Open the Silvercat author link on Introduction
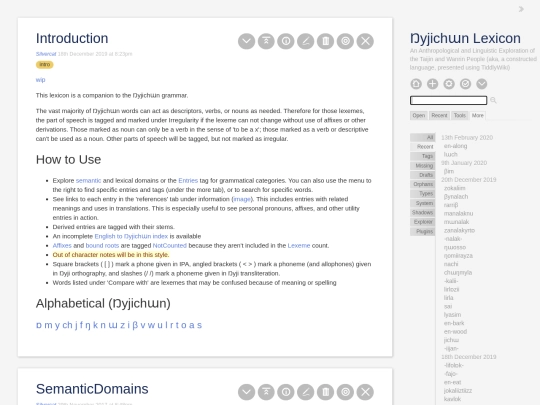 coord(46,54)
